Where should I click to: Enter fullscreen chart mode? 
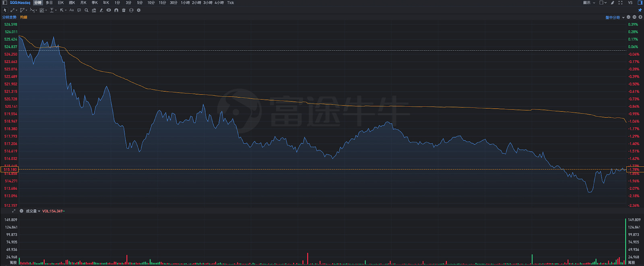pyautogui.click(x=620, y=2)
